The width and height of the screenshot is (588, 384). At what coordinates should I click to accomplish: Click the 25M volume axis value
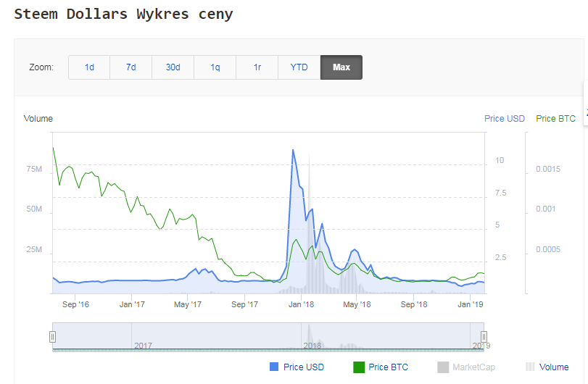[x=34, y=249]
